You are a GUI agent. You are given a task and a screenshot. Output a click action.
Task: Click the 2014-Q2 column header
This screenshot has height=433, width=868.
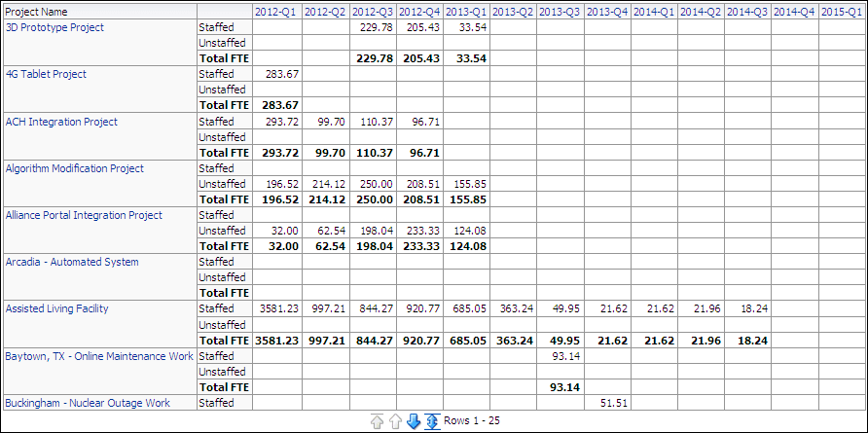(x=701, y=11)
